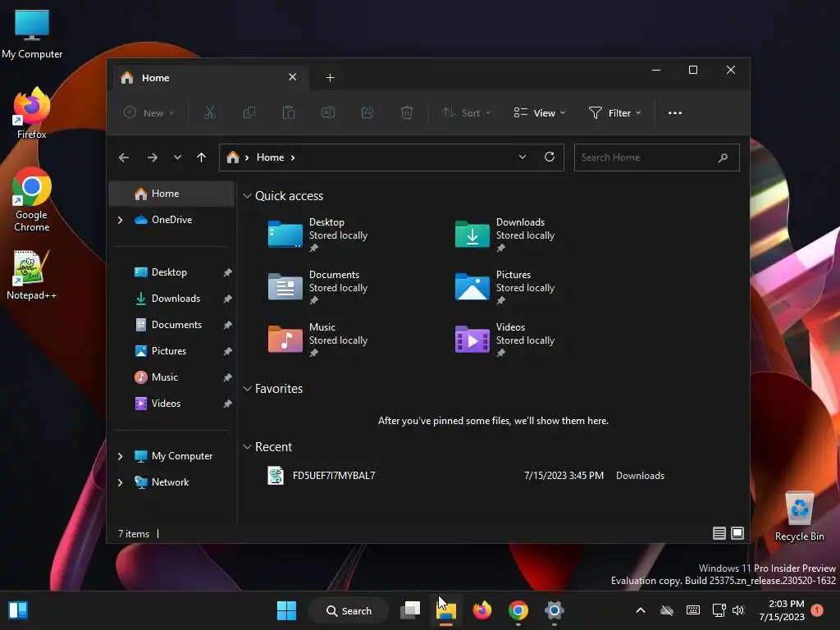The height and width of the screenshot is (630, 840).
Task: Switch to details view layout icon
Action: (x=719, y=533)
